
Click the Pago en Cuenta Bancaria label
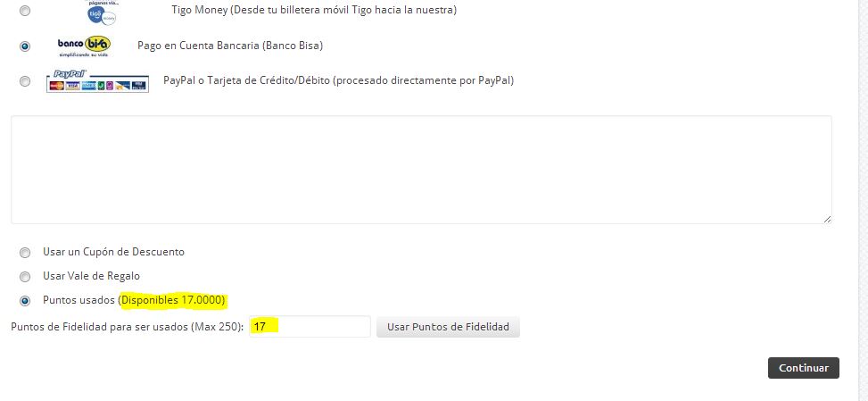[230, 46]
